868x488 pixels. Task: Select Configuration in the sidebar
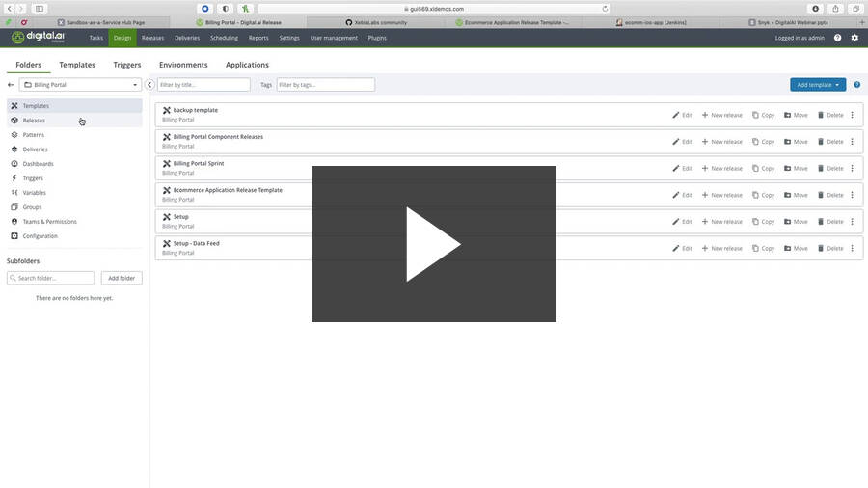click(74, 235)
